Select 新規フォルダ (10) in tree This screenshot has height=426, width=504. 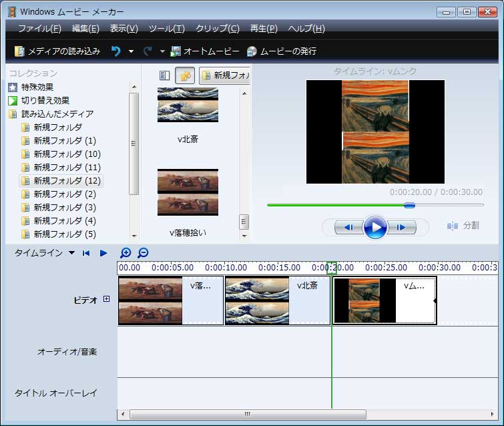[61, 154]
